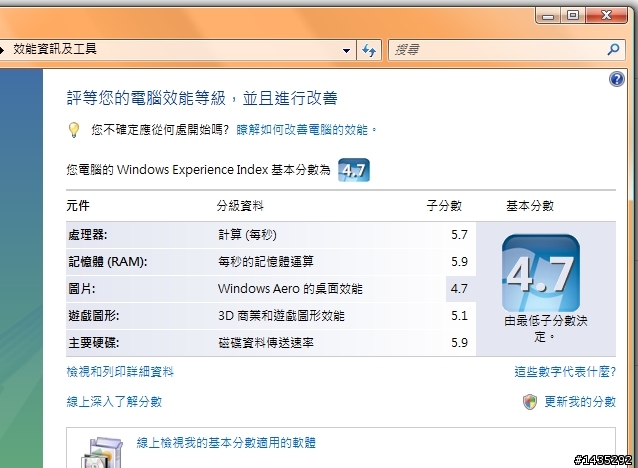
Task: Click Windows Aero 的桌面效能 text
Action: click(290, 289)
